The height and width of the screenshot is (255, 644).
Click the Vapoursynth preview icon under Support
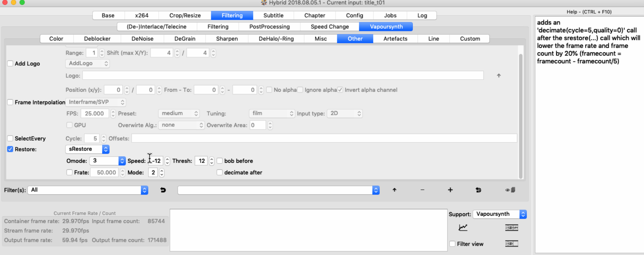512,227
